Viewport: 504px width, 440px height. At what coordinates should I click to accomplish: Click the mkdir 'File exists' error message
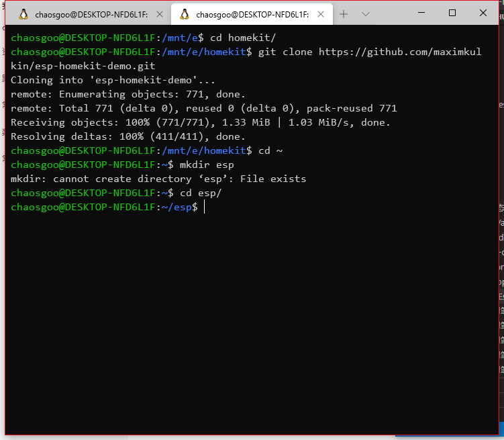(158, 179)
